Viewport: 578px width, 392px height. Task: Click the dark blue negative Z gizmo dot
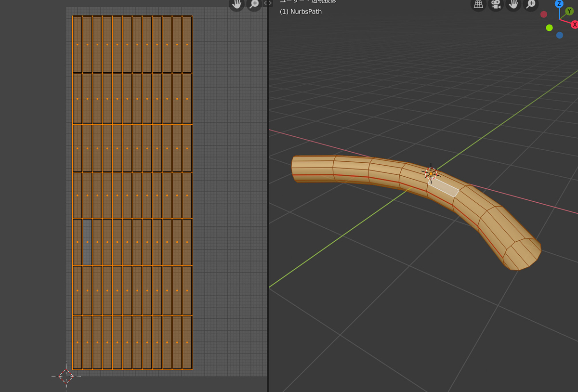559,35
